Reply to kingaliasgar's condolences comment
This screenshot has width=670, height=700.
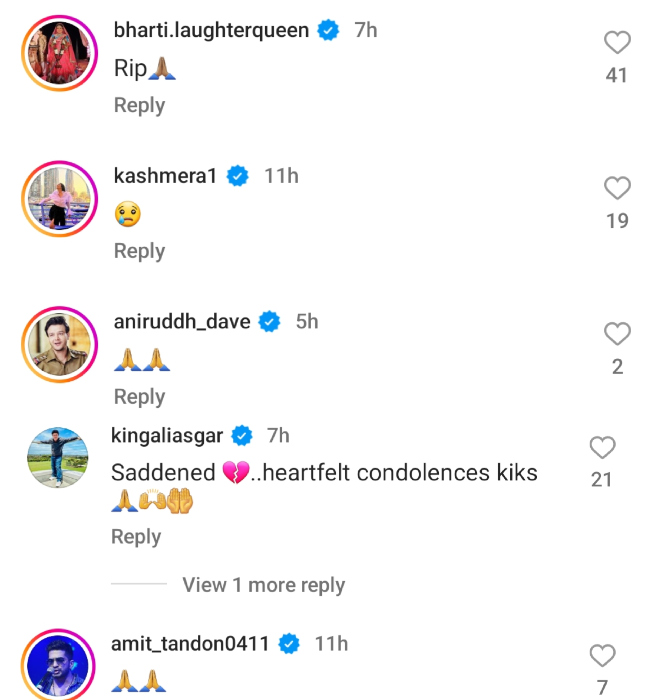[136, 537]
